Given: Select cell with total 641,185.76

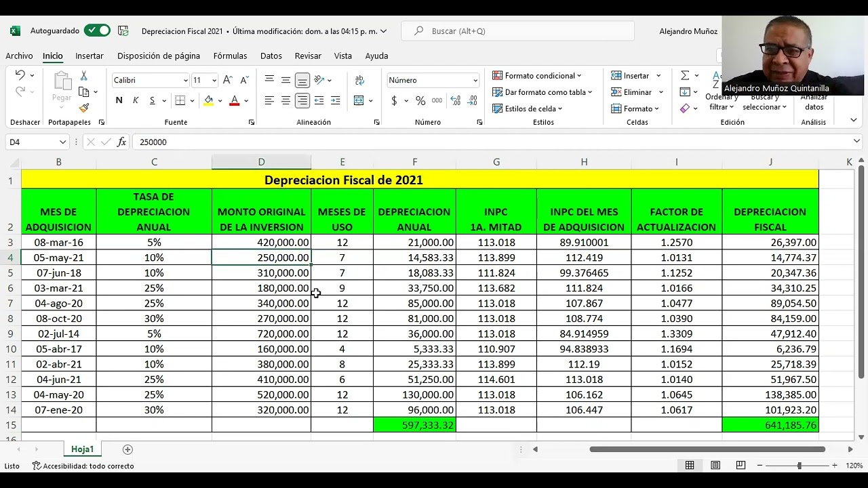Looking at the screenshot, I should pos(770,425).
